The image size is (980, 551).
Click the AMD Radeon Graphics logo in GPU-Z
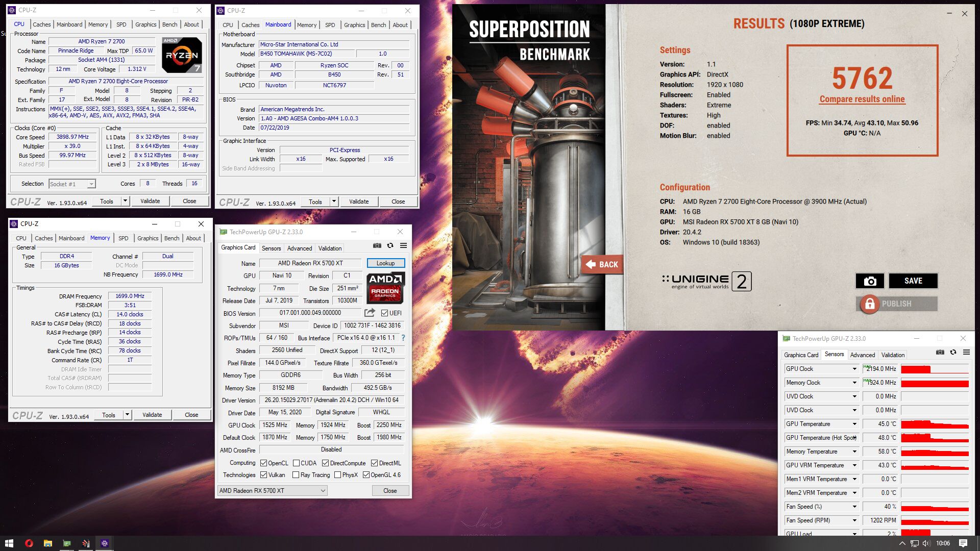[x=385, y=288]
